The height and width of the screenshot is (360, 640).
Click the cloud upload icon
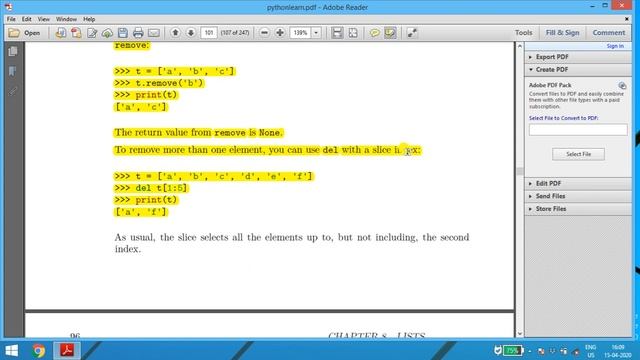(x=107, y=33)
